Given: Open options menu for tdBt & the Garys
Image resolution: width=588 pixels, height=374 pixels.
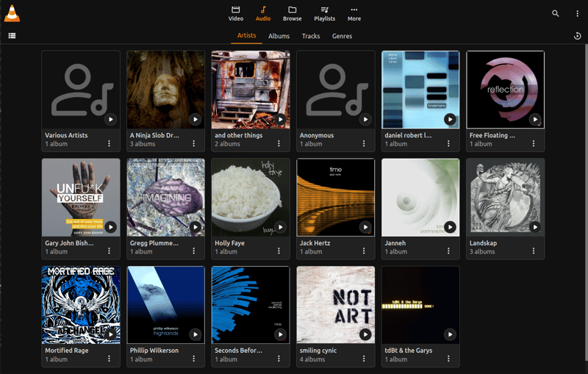Looking at the screenshot, I should [448, 359].
